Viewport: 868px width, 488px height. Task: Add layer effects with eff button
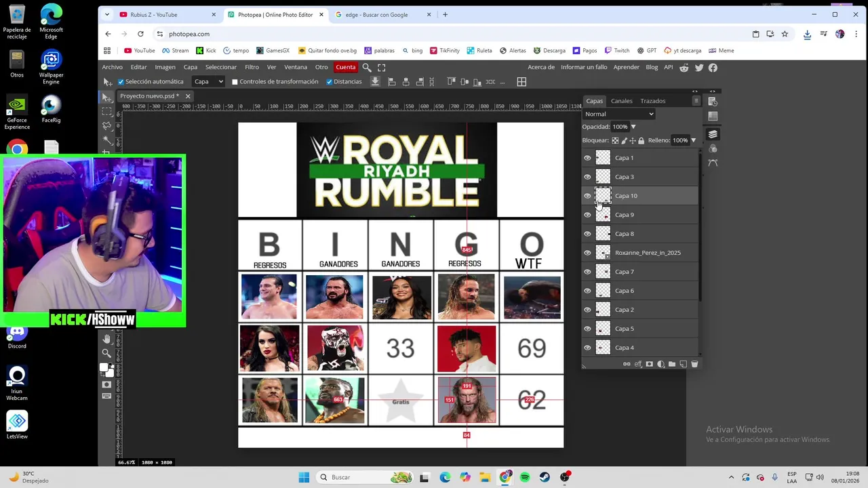[638, 364]
